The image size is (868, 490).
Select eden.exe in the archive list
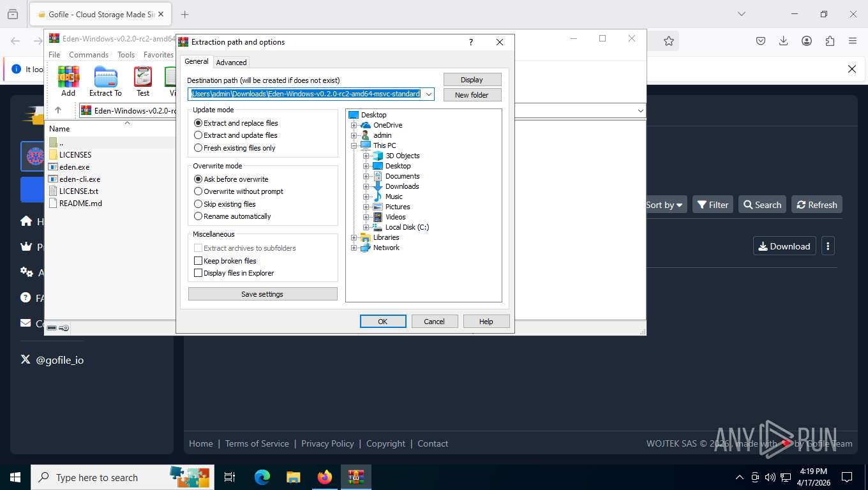click(74, 167)
